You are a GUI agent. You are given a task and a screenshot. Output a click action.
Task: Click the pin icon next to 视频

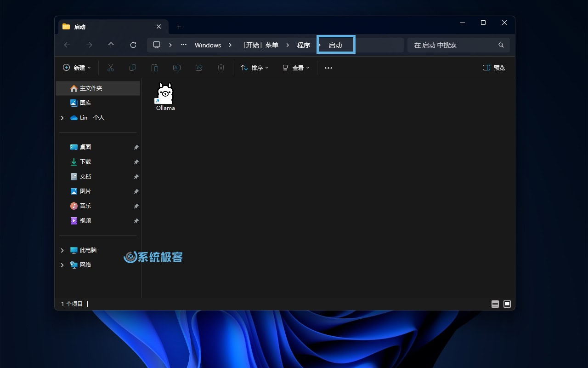point(136,221)
